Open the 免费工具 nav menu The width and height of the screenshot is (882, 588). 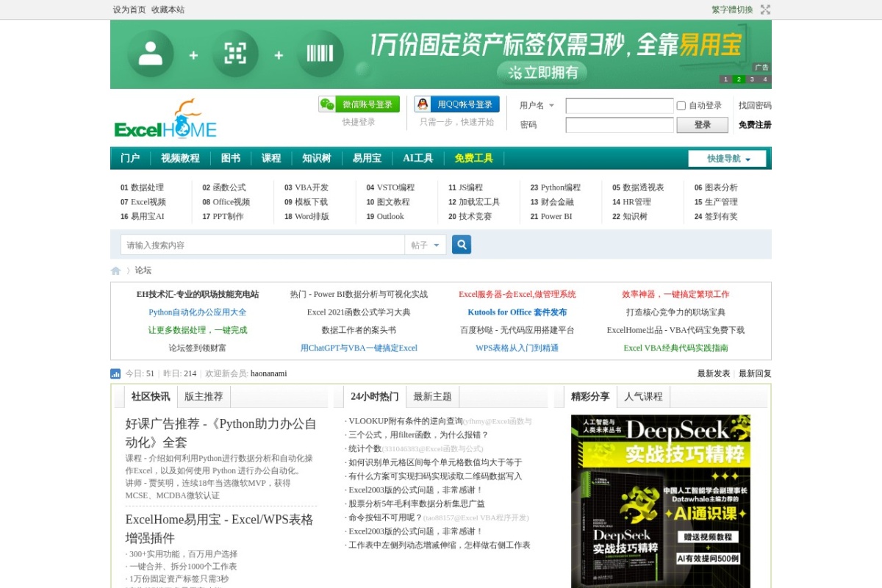[473, 158]
